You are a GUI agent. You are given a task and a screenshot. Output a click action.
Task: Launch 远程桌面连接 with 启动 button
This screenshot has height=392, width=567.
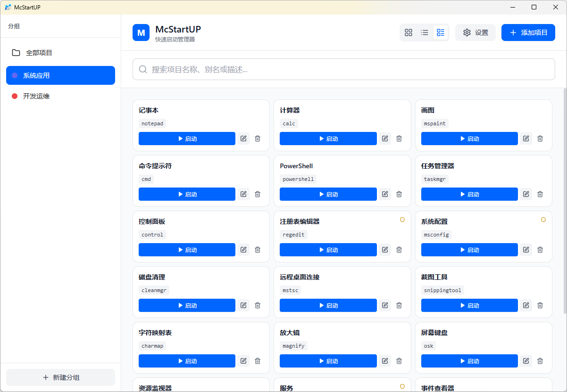328,305
